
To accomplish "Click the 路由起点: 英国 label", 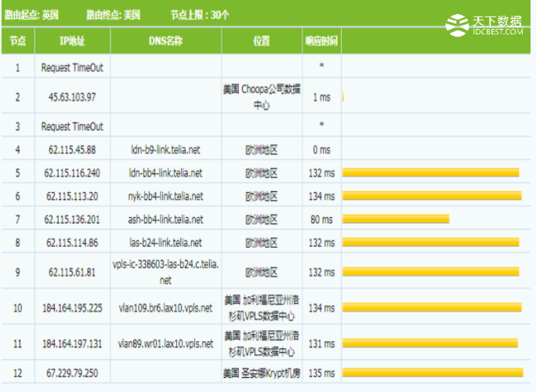I will pyautogui.click(x=31, y=15).
